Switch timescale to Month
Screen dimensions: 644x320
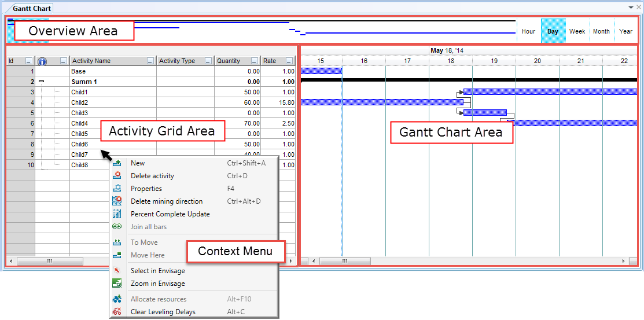tap(601, 31)
